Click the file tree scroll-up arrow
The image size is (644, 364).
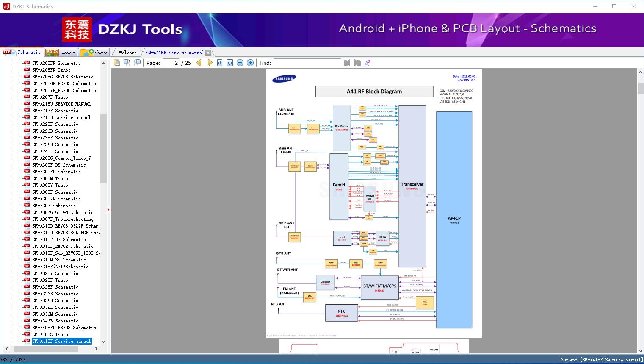(103, 64)
